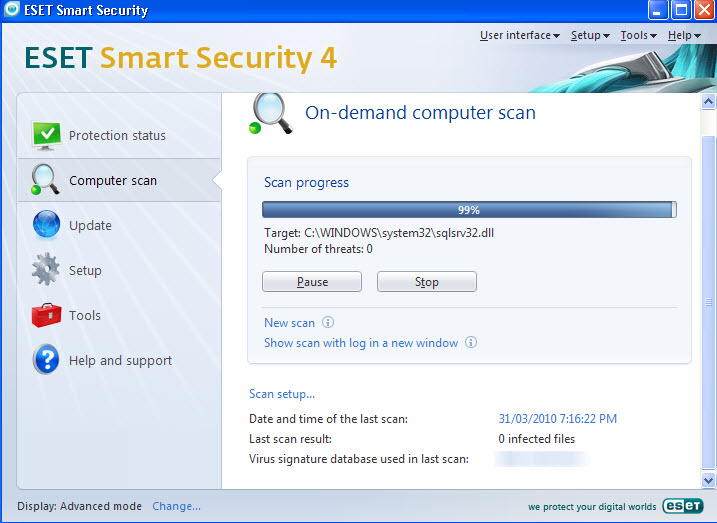Click the Protection status green checkmark icon
Image resolution: width=717 pixels, height=523 pixels.
click(46, 135)
